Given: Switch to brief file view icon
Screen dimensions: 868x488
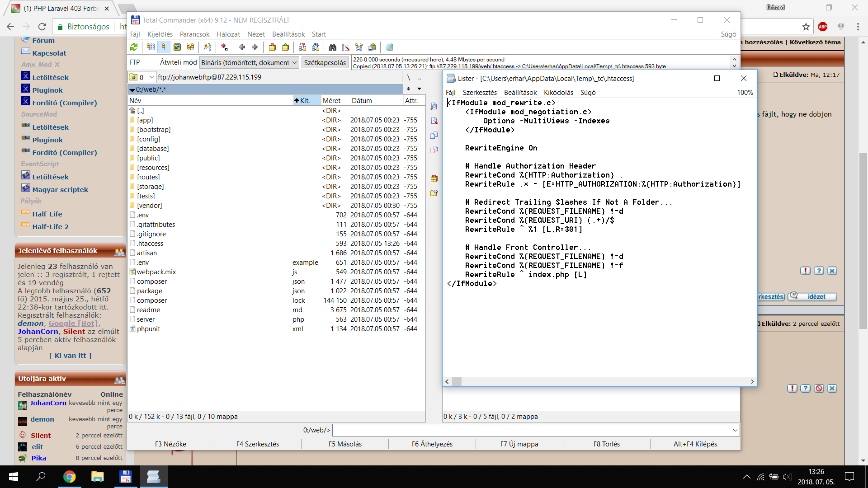Looking at the screenshot, I should coord(151,47).
